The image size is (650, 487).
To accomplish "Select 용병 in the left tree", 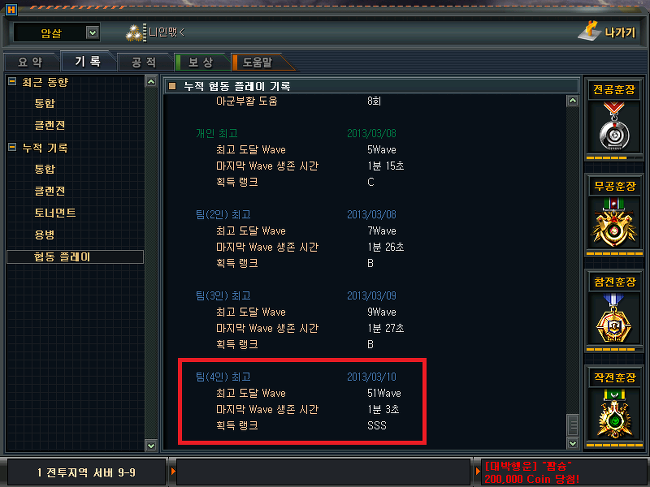I will tap(45, 235).
